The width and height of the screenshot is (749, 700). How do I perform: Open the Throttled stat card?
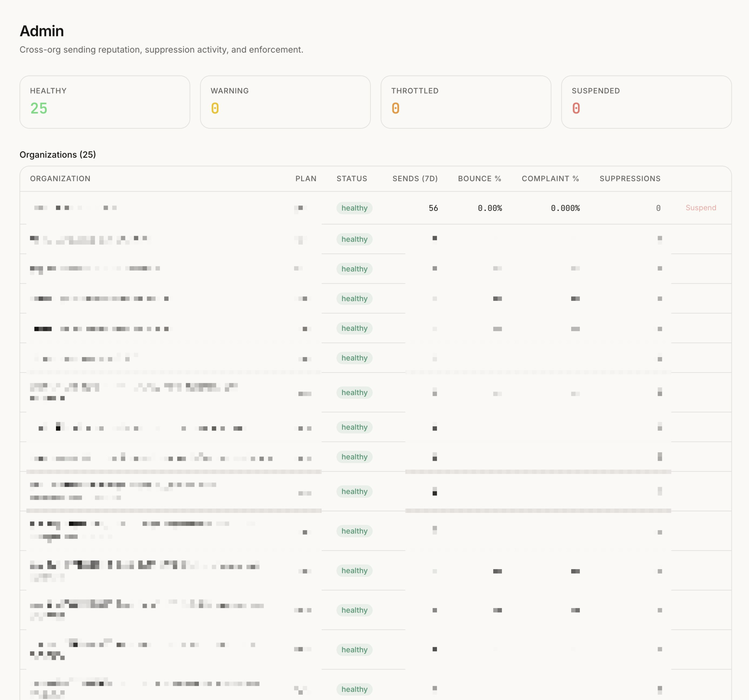466,102
